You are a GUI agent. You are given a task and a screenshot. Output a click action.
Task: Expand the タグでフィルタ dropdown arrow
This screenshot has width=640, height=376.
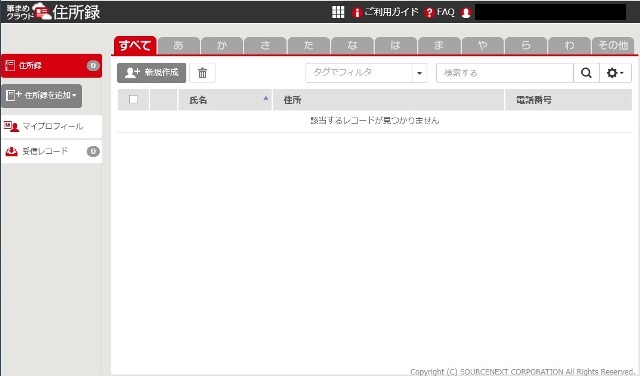[x=419, y=73]
